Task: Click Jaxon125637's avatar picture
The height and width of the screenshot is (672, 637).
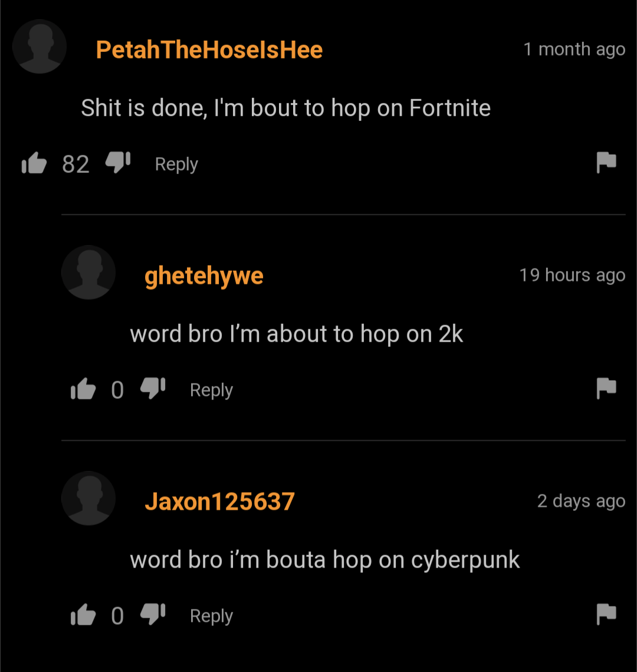Action: [x=88, y=498]
